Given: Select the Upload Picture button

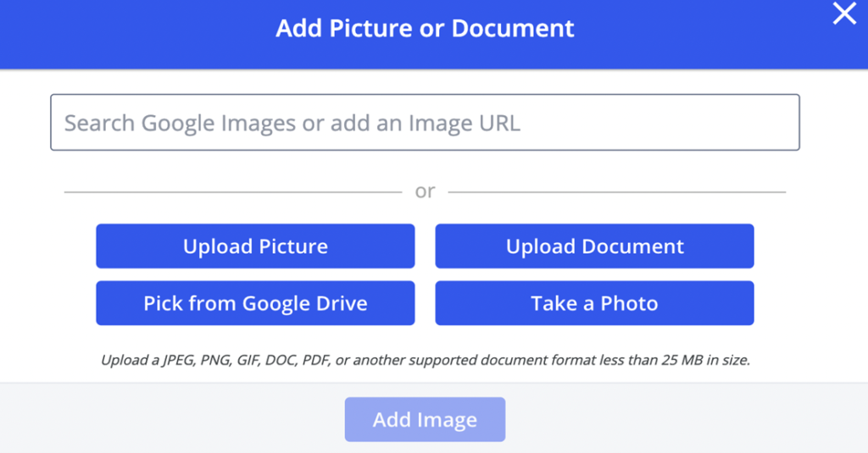Looking at the screenshot, I should 255,246.
